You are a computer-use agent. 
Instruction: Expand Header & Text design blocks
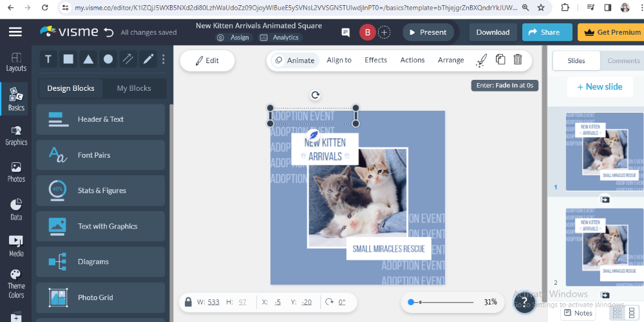[100, 119]
